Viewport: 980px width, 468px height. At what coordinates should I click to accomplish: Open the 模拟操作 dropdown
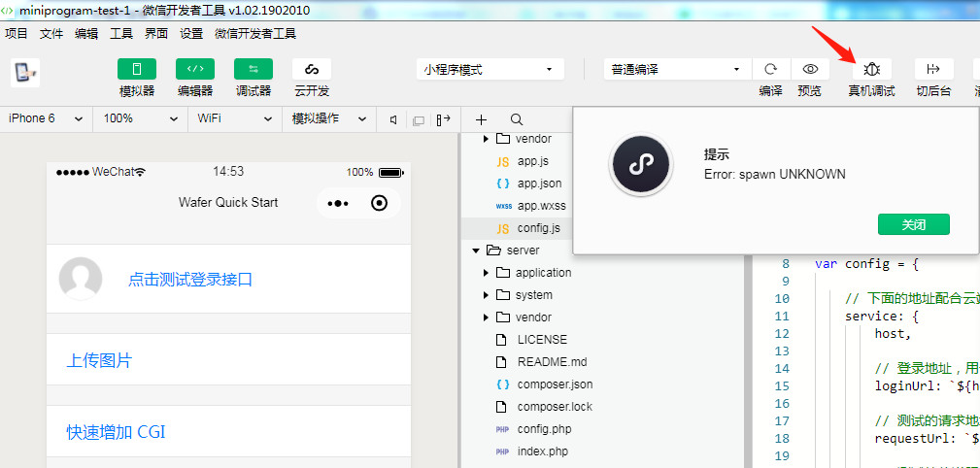point(328,118)
